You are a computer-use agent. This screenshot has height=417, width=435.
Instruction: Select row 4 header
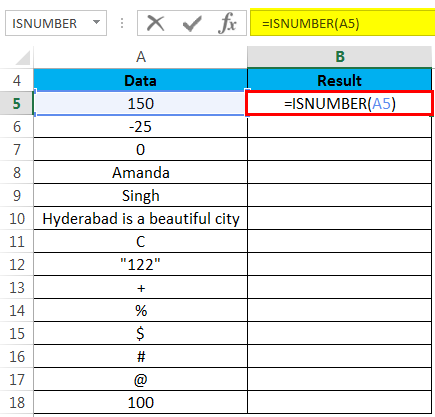pyautogui.click(x=17, y=80)
